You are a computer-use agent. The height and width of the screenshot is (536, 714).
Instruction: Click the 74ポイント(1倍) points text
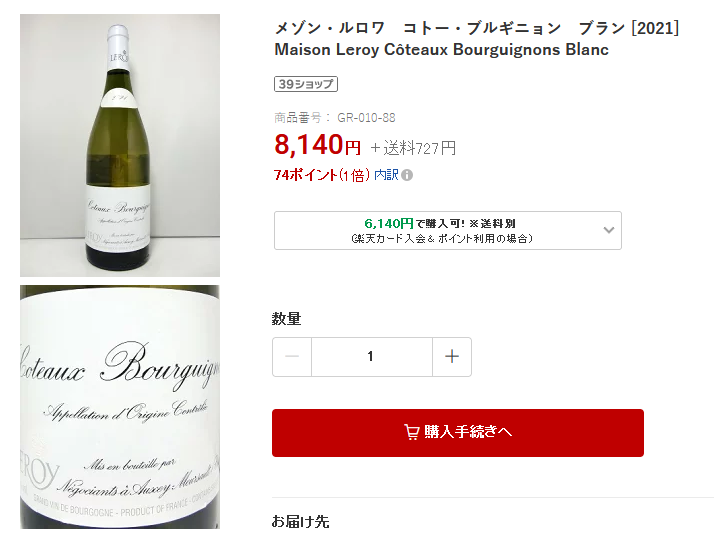pyautogui.click(x=321, y=175)
